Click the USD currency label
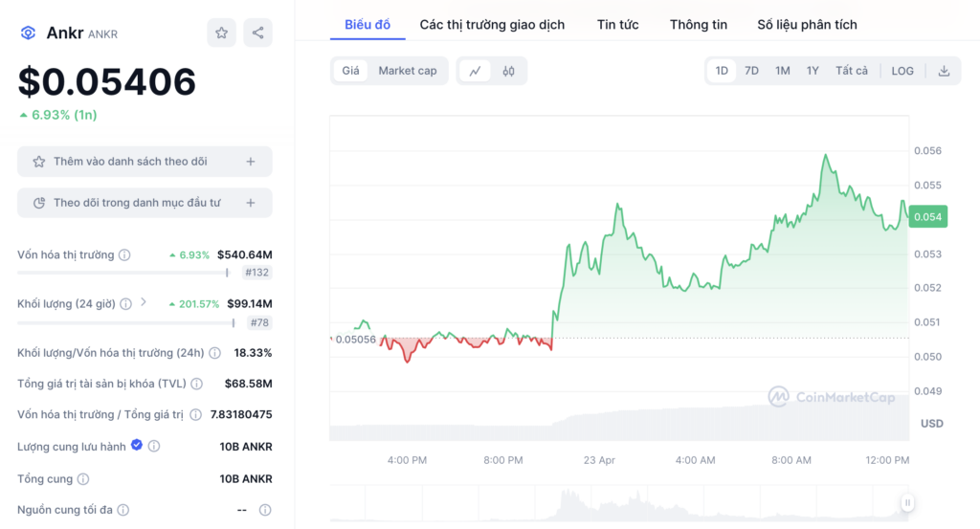This screenshot has width=980, height=529. [932, 424]
